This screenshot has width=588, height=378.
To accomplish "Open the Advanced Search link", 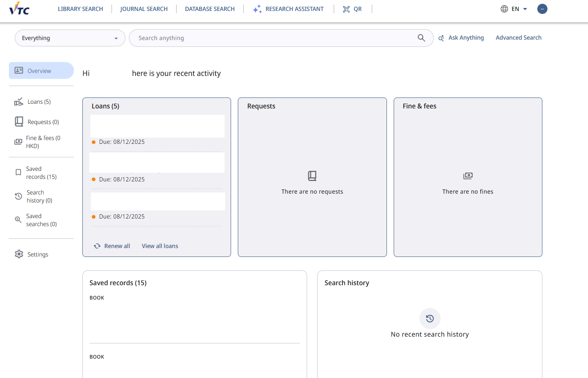I will pos(518,38).
